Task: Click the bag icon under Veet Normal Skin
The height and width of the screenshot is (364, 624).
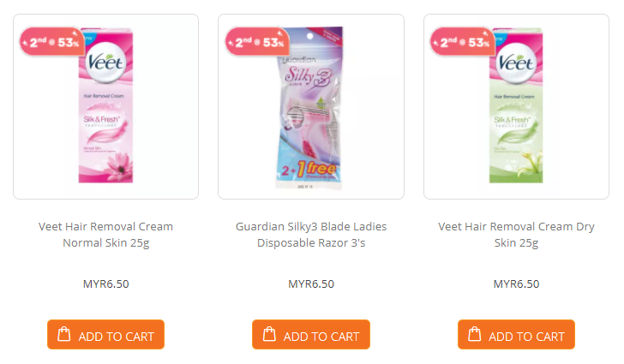Action: tap(64, 334)
